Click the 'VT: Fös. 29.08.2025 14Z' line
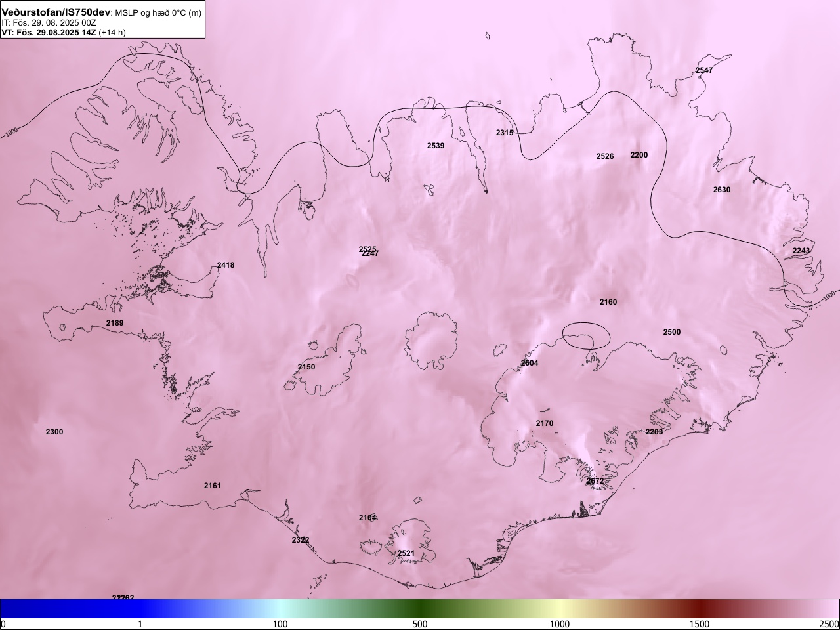The image size is (840, 630). (49, 32)
